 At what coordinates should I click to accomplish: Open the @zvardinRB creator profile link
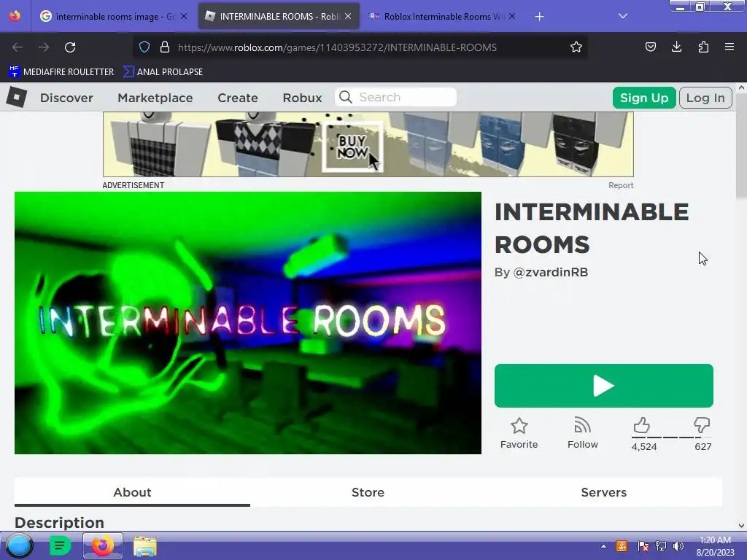click(x=551, y=273)
